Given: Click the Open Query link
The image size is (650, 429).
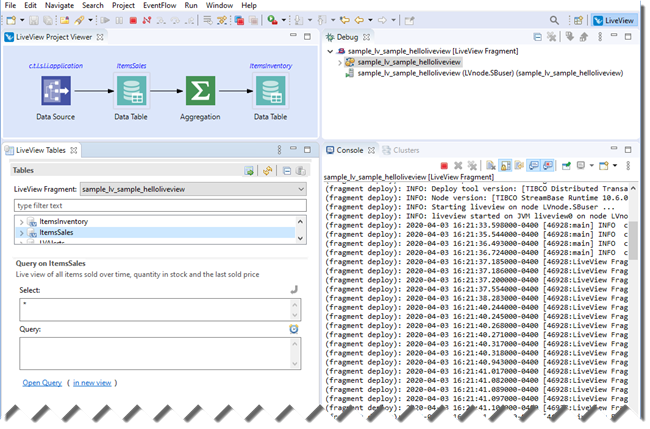Looking at the screenshot, I should pos(42,382).
